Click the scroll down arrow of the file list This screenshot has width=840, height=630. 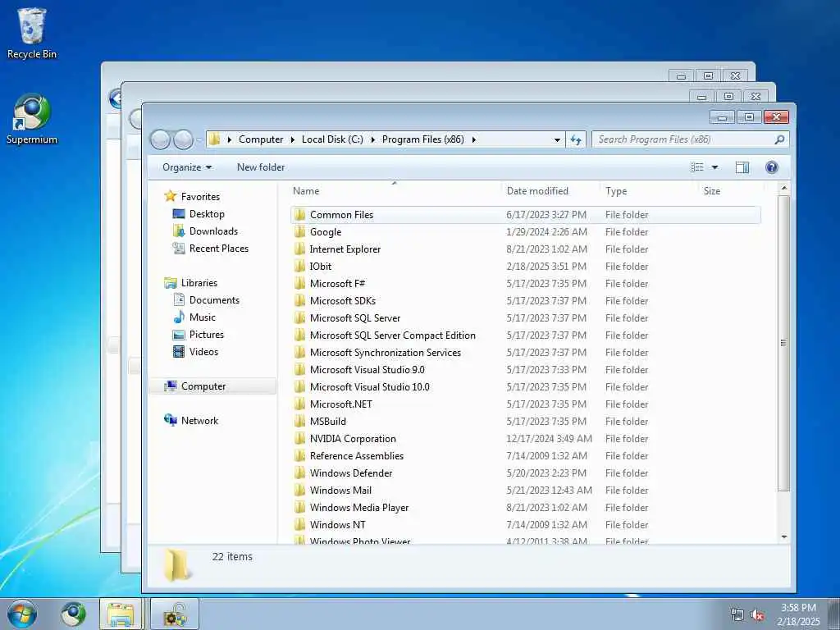pyautogui.click(x=783, y=536)
